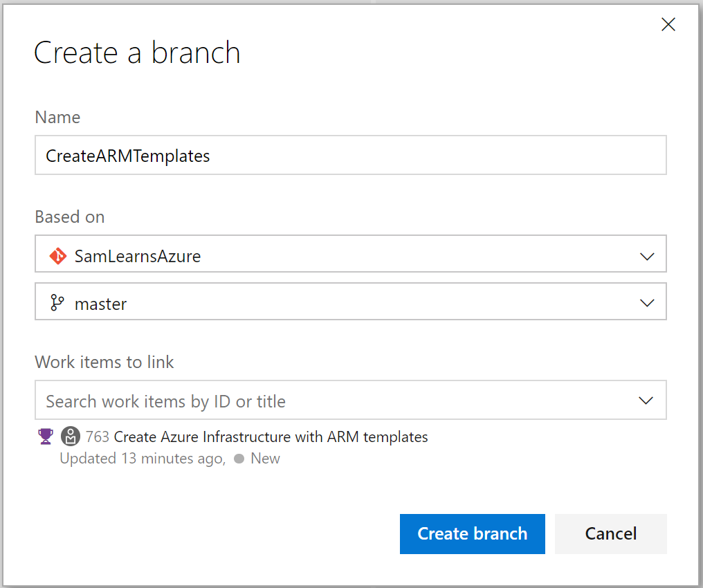Viewport: 703px width, 588px height.
Task: Click the Git repository icon beside SamLearnsAzure
Action: (x=57, y=257)
